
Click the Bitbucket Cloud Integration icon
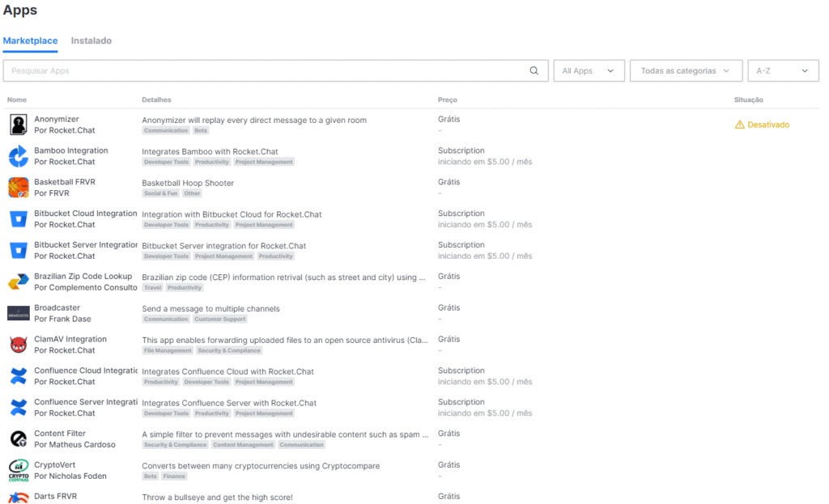pyautogui.click(x=19, y=218)
